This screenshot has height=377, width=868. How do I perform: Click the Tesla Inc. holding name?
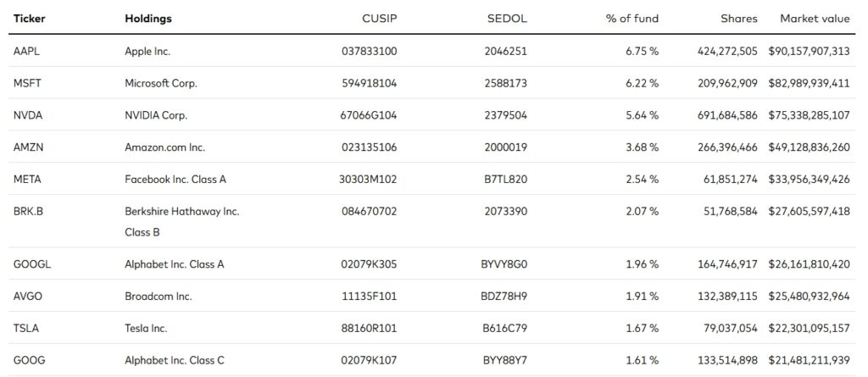pyautogui.click(x=146, y=328)
